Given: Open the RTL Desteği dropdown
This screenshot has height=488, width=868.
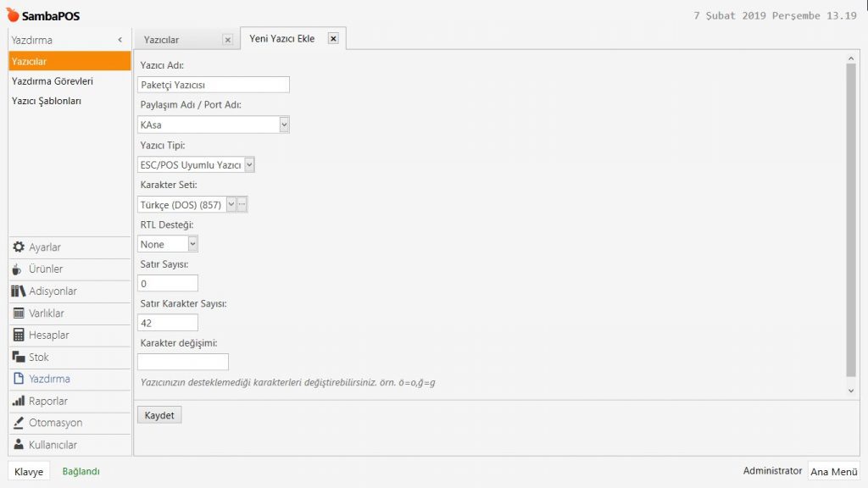Looking at the screenshot, I should (x=192, y=244).
